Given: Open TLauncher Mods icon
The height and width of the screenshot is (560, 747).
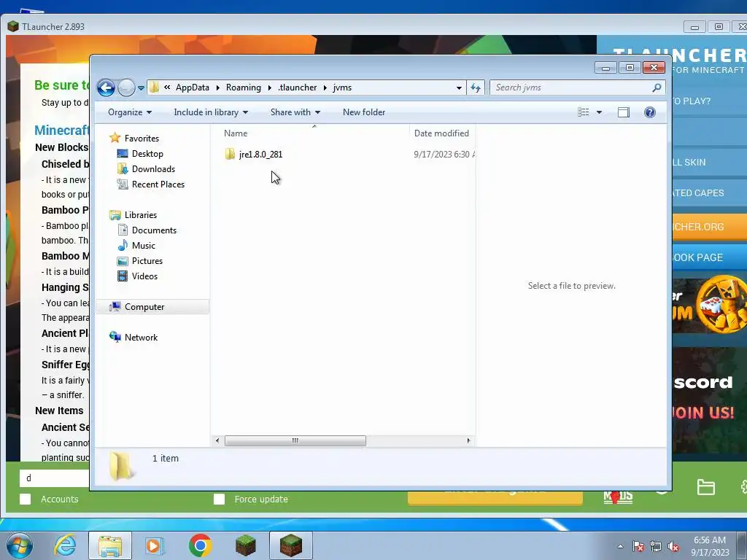Looking at the screenshot, I should coord(618,497).
